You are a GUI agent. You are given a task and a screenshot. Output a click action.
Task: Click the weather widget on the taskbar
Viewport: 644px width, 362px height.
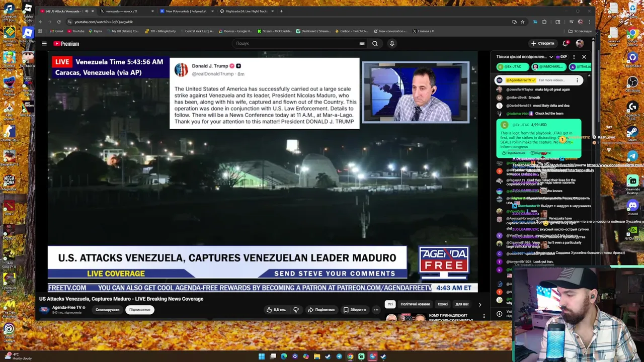[x=17, y=356]
